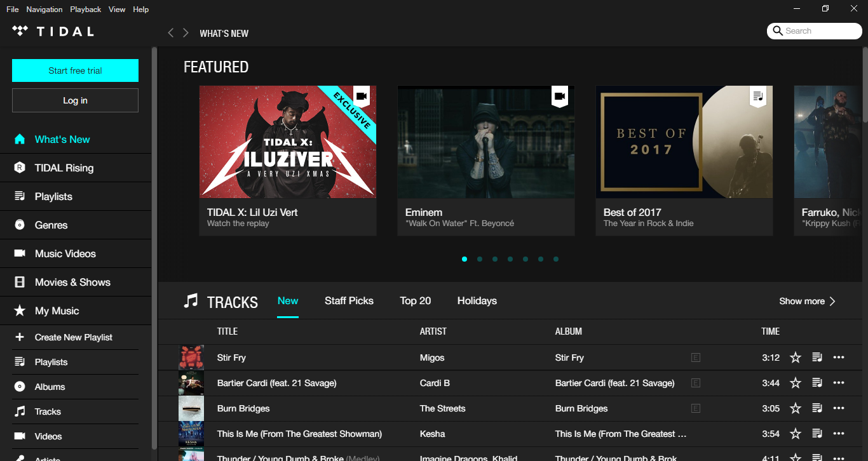The image size is (868, 461).
Task: Open more options for Bartier Cardi
Action: 839,383
